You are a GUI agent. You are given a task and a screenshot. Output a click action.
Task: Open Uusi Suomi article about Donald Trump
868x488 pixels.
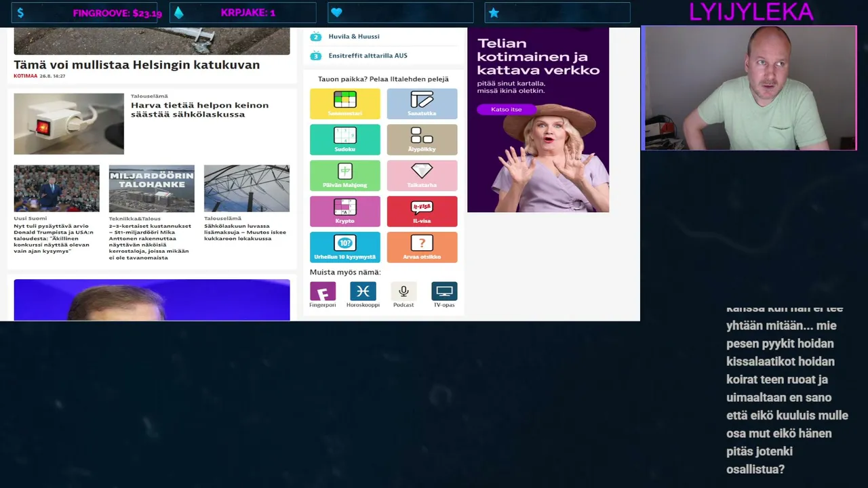[x=54, y=239]
